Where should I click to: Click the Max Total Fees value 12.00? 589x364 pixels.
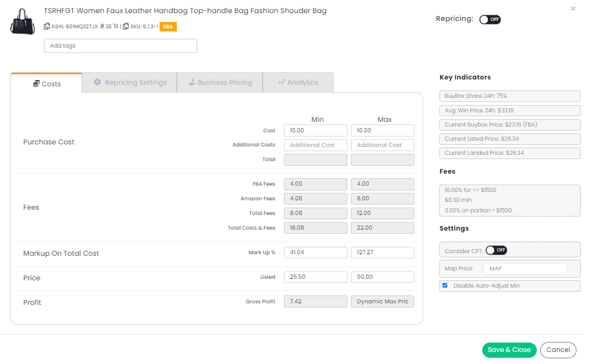(382, 213)
